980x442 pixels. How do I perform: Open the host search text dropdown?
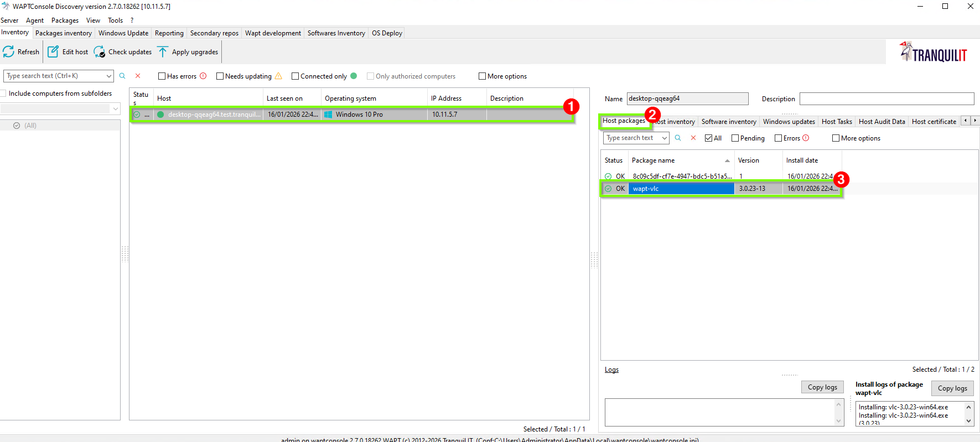tap(108, 76)
